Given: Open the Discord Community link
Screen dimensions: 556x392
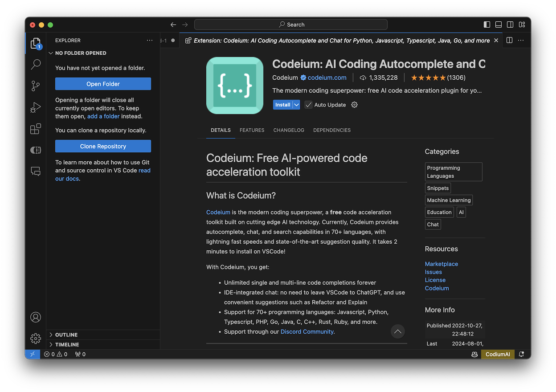Looking at the screenshot, I should coord(307,331).
